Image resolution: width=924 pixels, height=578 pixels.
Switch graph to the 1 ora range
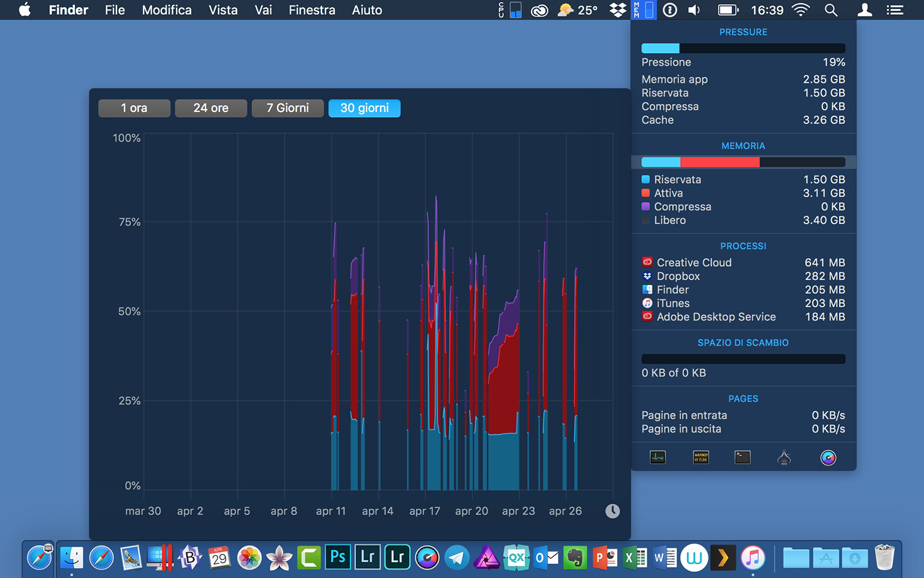134,108
